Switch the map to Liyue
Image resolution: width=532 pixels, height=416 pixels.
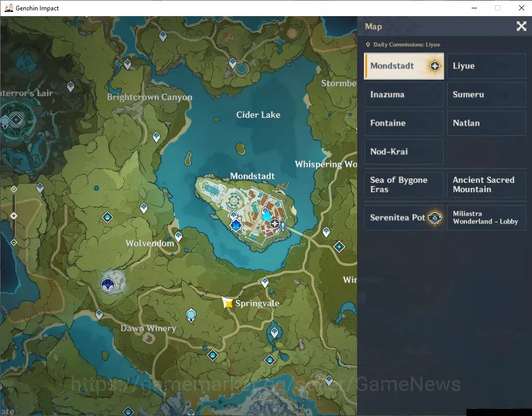point(486,66)
